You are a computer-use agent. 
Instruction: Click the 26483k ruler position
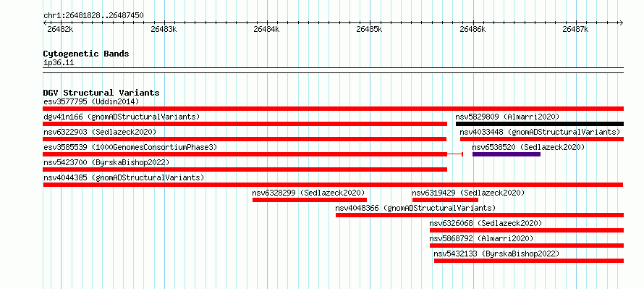[164, 29]
